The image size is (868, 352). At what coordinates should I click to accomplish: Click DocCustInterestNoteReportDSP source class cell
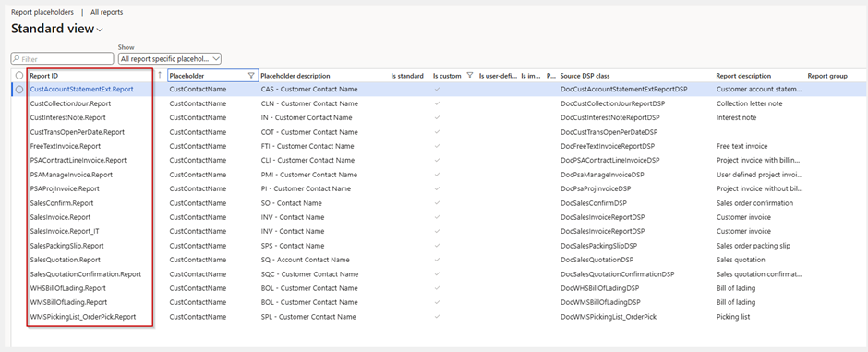click(x=610, y=117)
